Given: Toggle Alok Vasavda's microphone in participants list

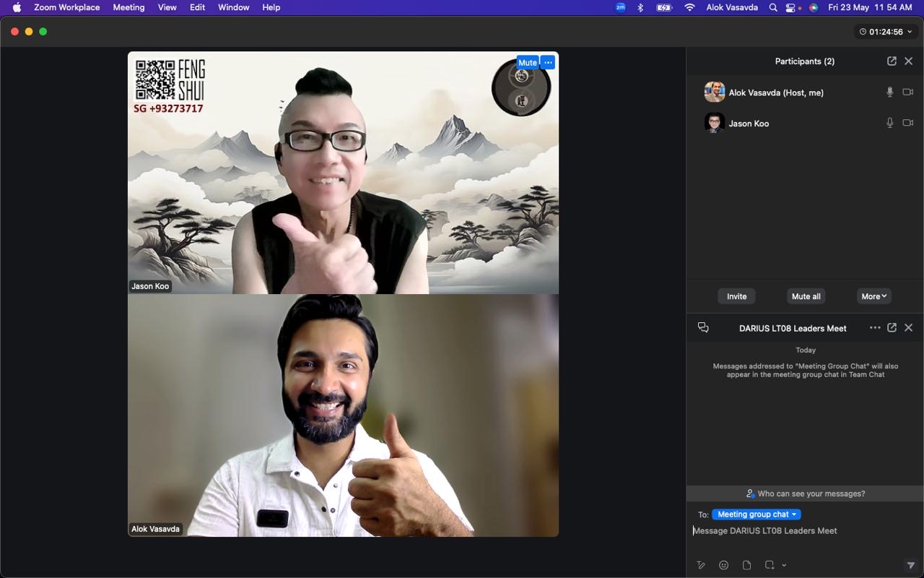Looking at the screenshot, I should tap(889, 92).
